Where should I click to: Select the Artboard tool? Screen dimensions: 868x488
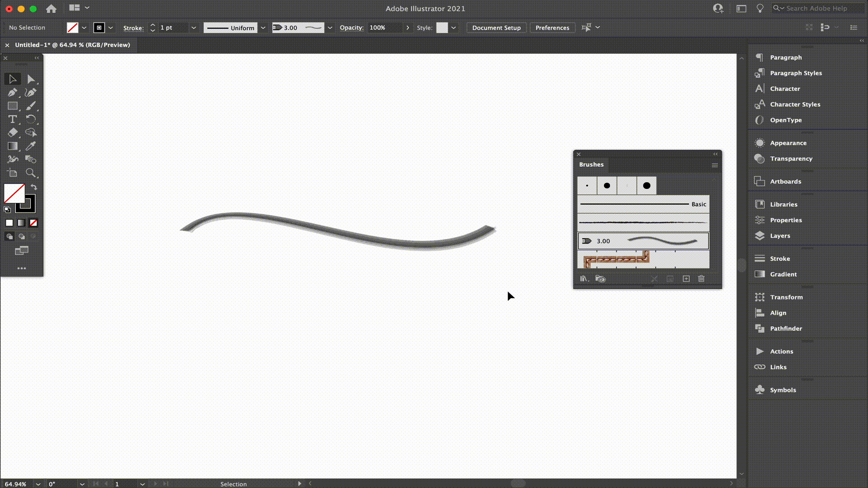13,173
